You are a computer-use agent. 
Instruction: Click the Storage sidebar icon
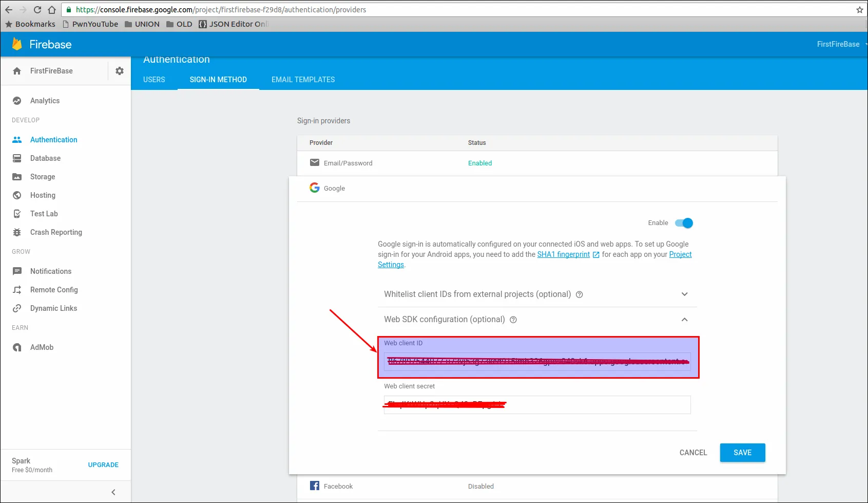click(17, 177)
